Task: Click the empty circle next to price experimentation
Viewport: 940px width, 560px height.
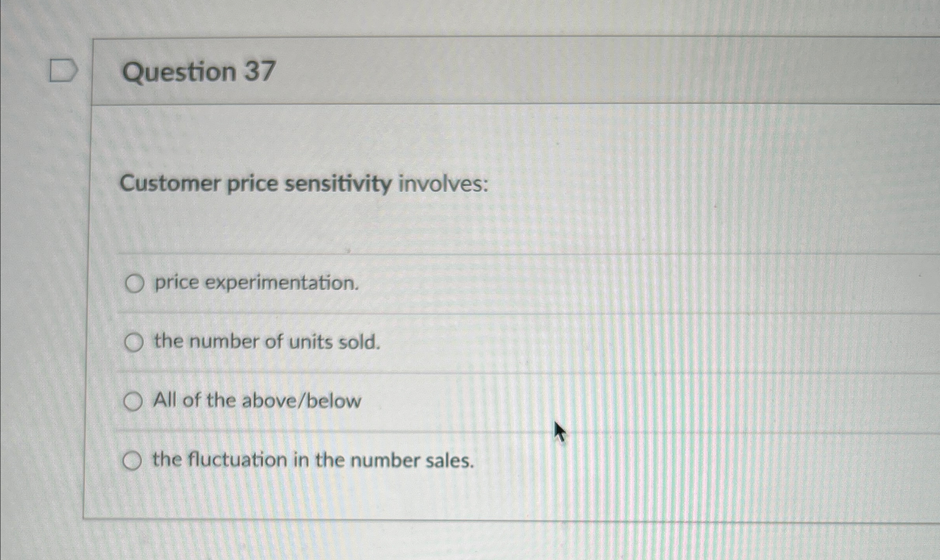Action: click(x=134, y=283)
